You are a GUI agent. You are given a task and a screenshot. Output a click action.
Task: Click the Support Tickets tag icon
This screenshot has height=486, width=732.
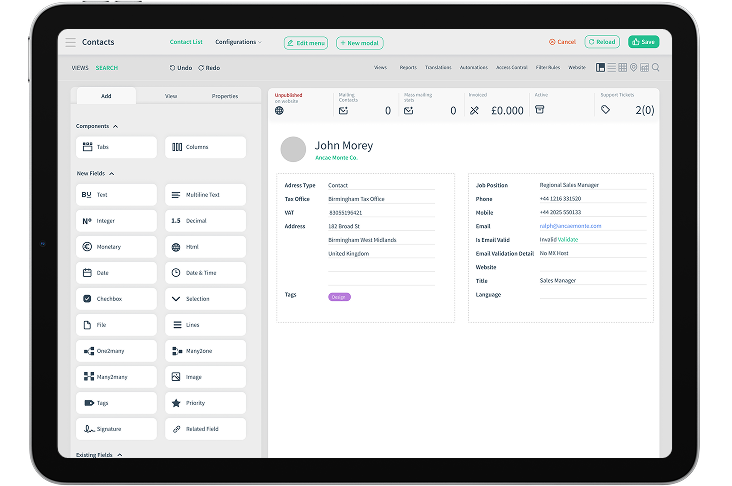tap(605, 110)
